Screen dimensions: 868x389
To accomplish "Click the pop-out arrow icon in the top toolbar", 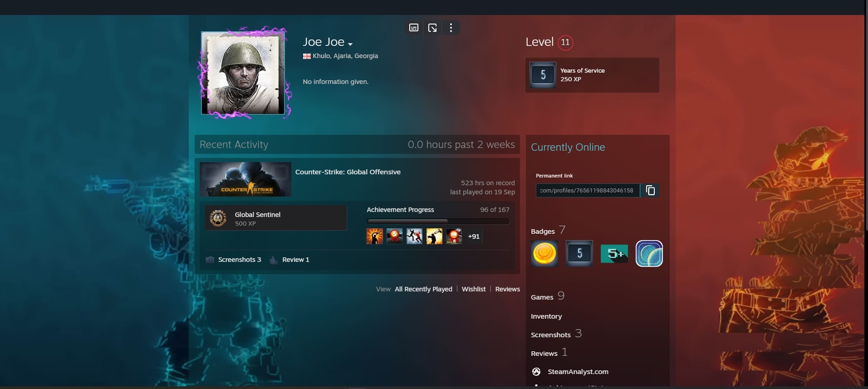I will point(432,28).
